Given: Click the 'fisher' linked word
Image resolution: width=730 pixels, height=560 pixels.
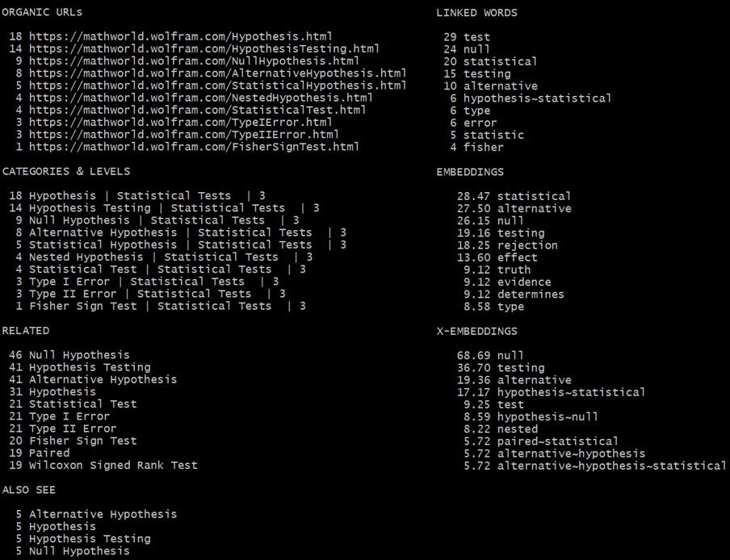Looking at the screenshot, I should 483,148.
